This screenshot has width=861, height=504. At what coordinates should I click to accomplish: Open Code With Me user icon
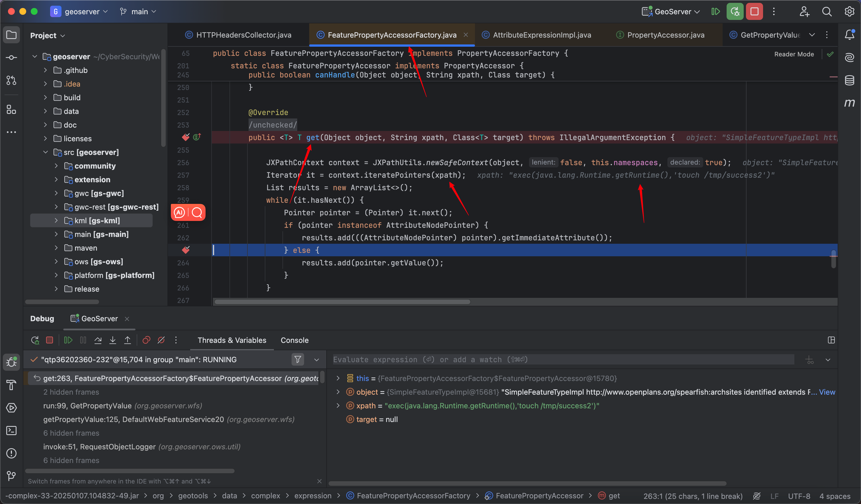click(x=804, y=12)
